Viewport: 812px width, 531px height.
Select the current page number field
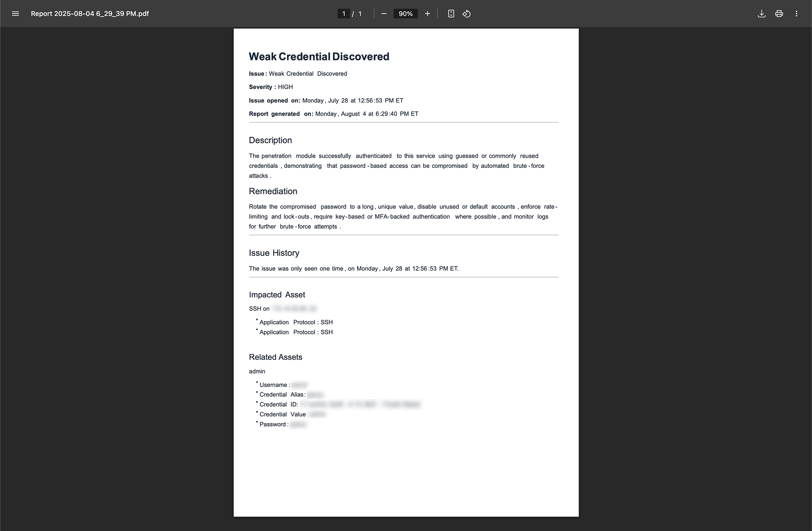pyautogui.click(x=344, y=14)
